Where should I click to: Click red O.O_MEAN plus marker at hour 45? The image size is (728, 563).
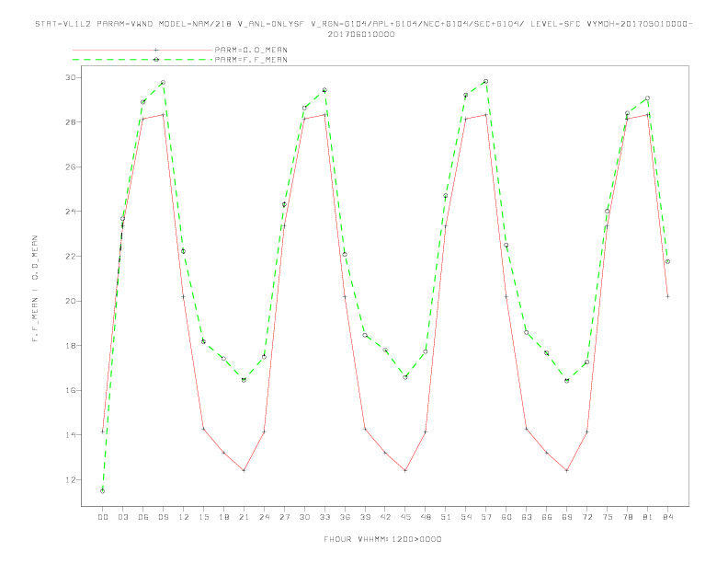pyautogui.click(x=405, y=471)
